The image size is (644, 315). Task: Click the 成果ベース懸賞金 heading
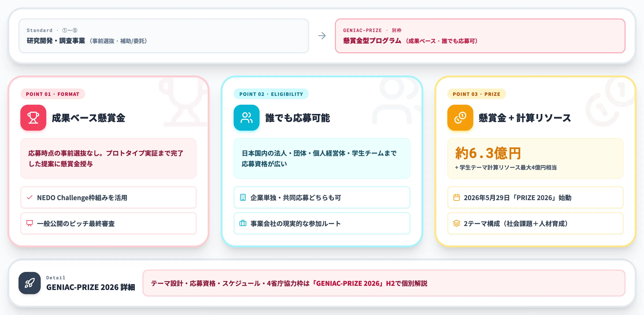89,118
